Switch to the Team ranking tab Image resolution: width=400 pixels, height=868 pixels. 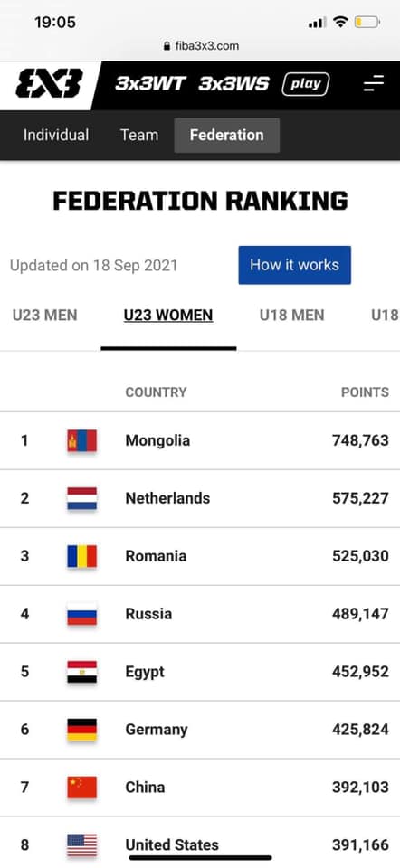coord(139,135)
